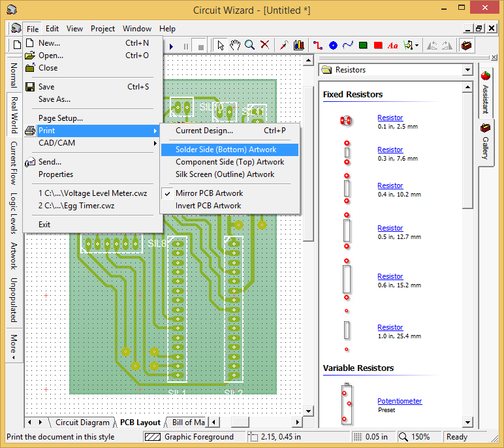Screen dimensions: 504x448
Task: Choose New... from File menu
Action: 93,43
